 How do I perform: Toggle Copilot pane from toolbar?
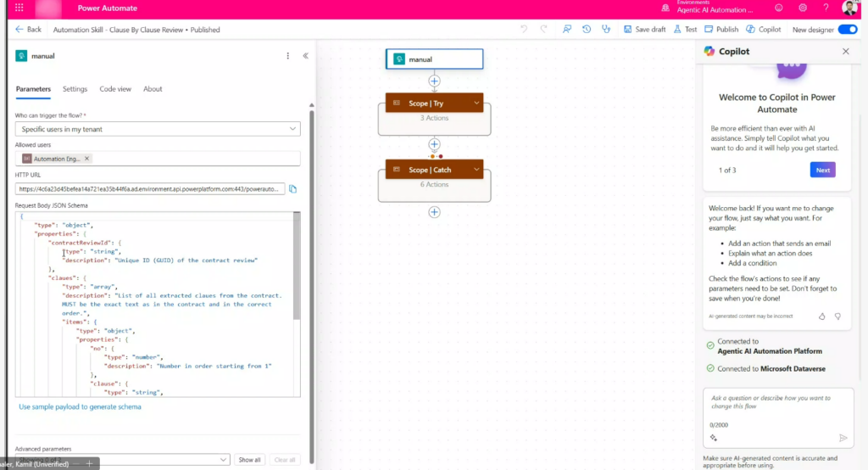click(764, 30)
